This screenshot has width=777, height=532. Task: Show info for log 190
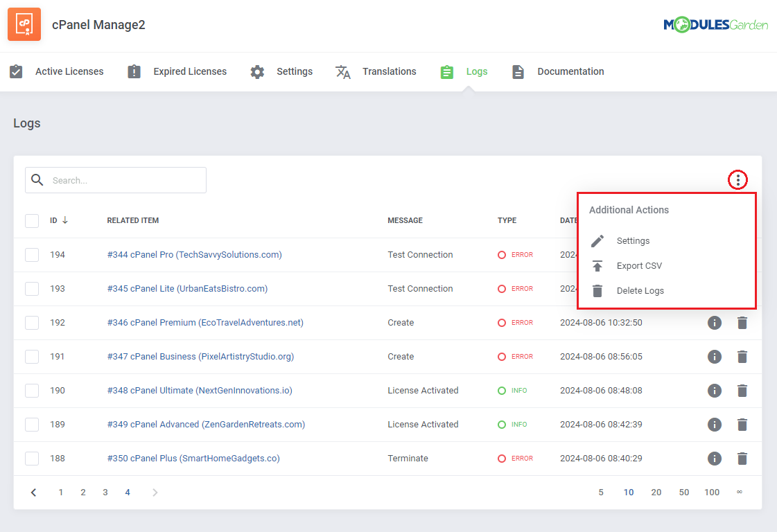(714, 391)
